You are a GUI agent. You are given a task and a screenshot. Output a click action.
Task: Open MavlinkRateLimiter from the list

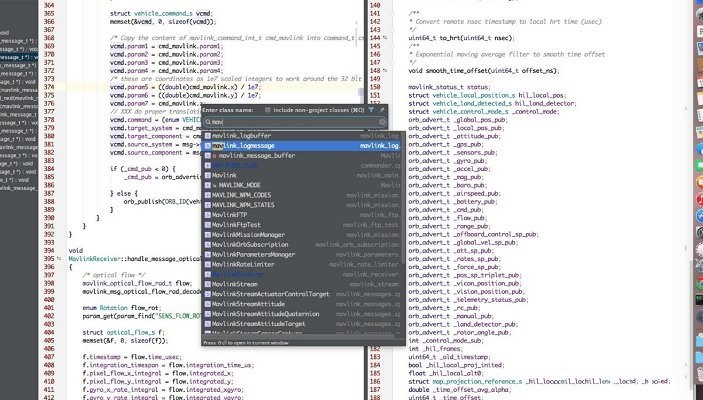pyautogui.click(x=303, y=264)
